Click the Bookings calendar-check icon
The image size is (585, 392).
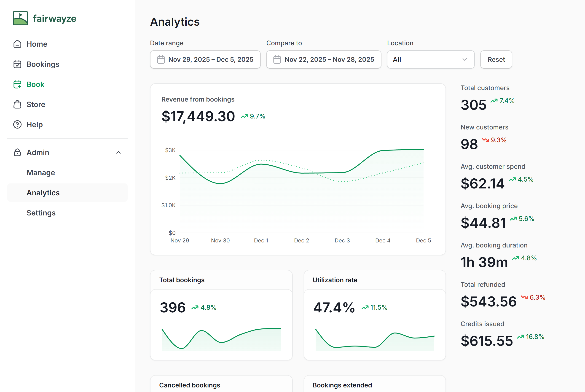17,64
